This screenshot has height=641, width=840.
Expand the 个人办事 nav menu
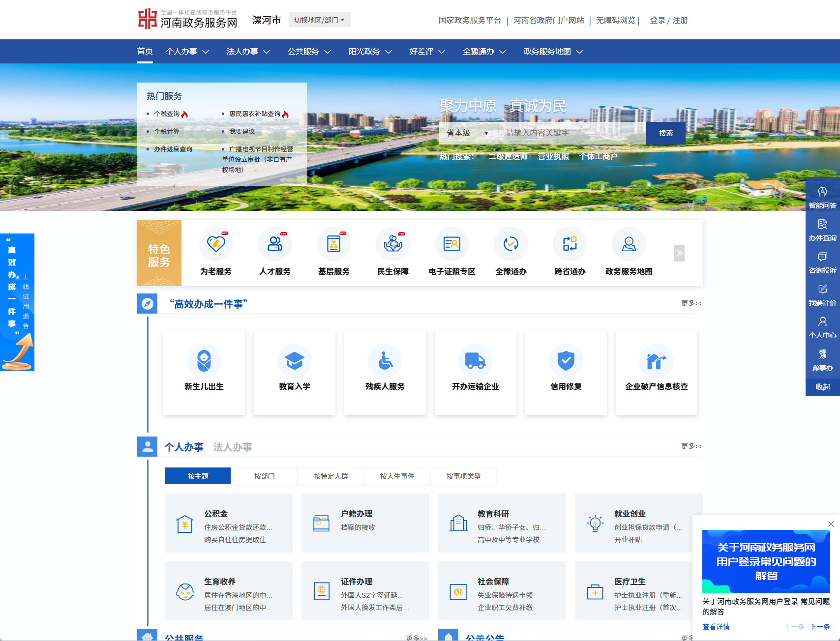tap(187, 51)
